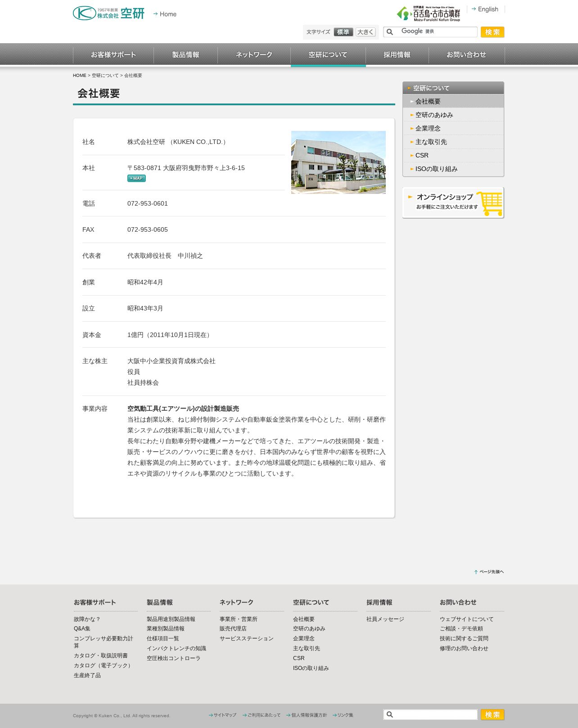
Task: View the company building photo
Action: coord(339,162)
